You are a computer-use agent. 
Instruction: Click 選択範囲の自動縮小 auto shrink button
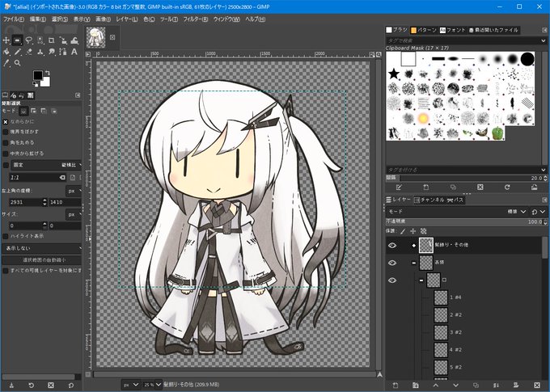(x=42, y=259)
